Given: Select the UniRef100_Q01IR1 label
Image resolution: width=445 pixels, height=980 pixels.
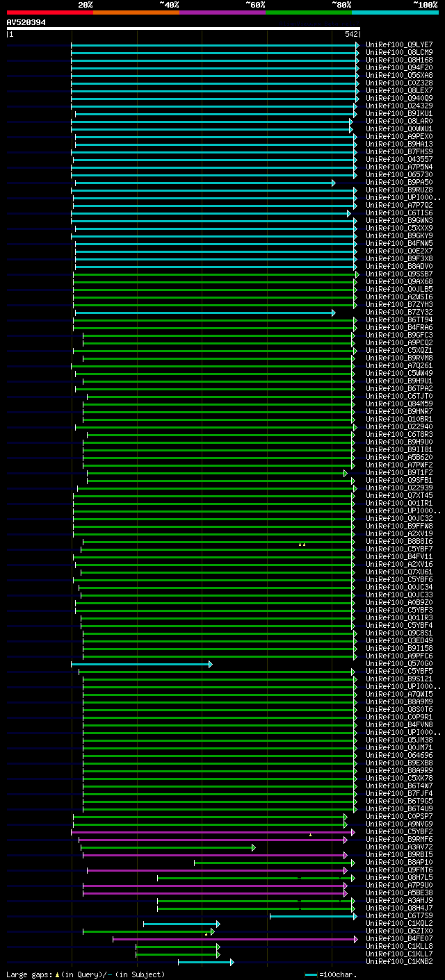Looking at the screenshot, I should coord(399,503).
